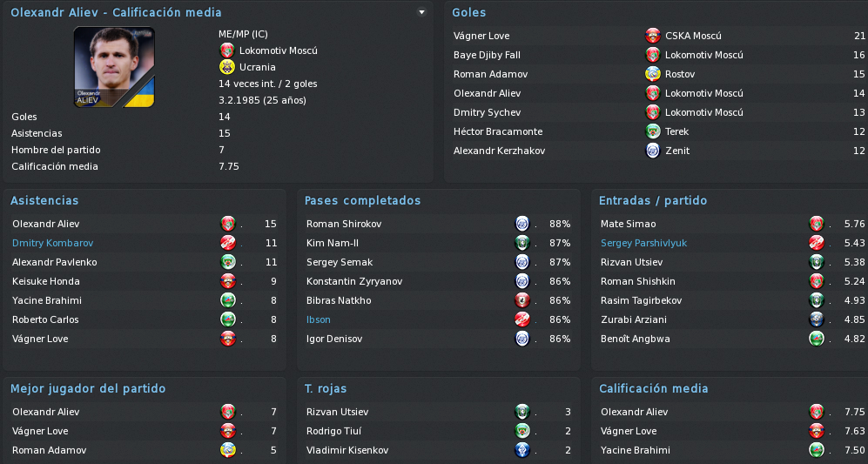
Task: Click club badge beside Rizvan Utsiev in T. rojas
Action: coord(522,412)
